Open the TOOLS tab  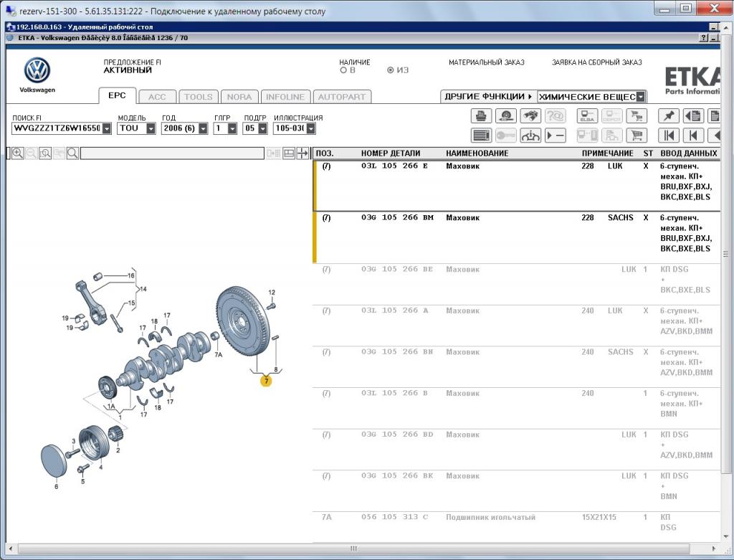pyautogui.click(x=198, y=97)
